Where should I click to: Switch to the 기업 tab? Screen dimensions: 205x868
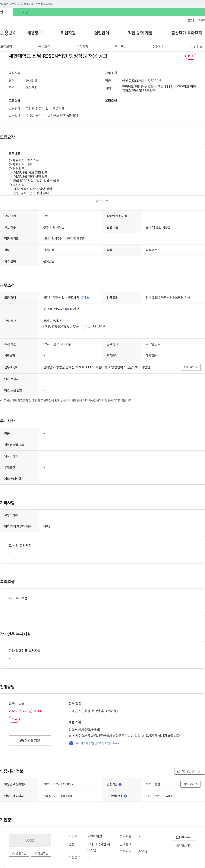26,12
